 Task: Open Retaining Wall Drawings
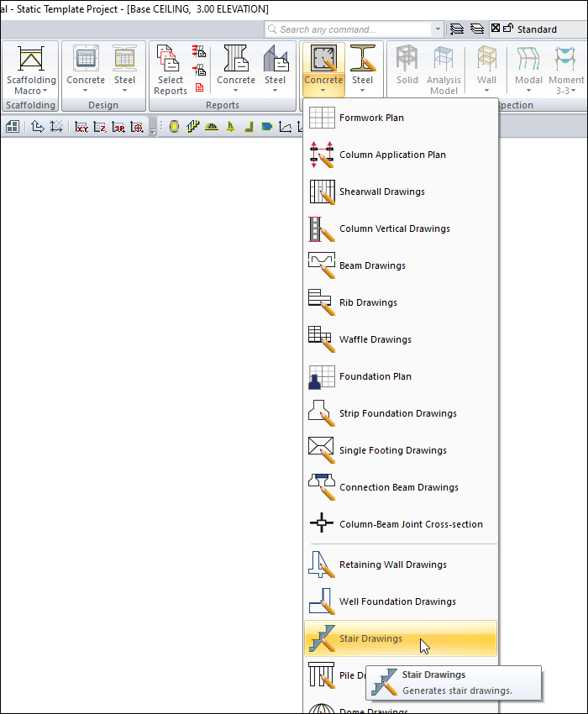point(401,564)
